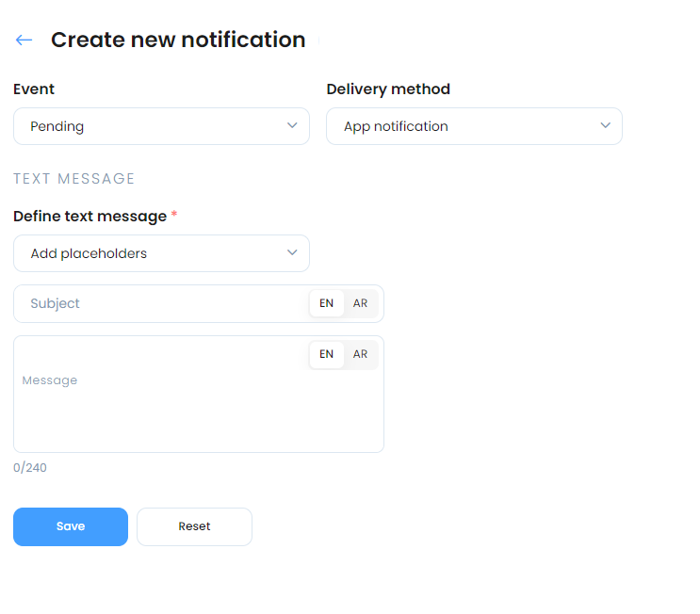Click the Define text message label
Viewport: 700px width, 614px height.
(x=90, y=217)
